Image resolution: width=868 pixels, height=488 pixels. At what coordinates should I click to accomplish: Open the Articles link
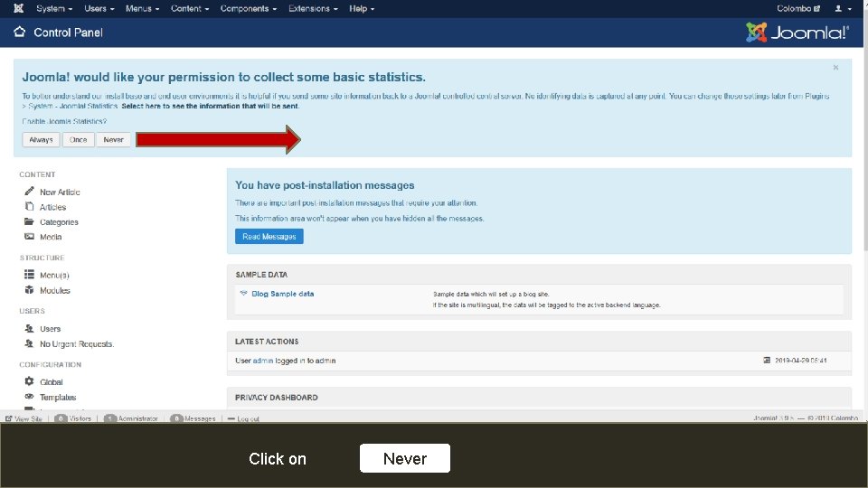coord(52,207)
